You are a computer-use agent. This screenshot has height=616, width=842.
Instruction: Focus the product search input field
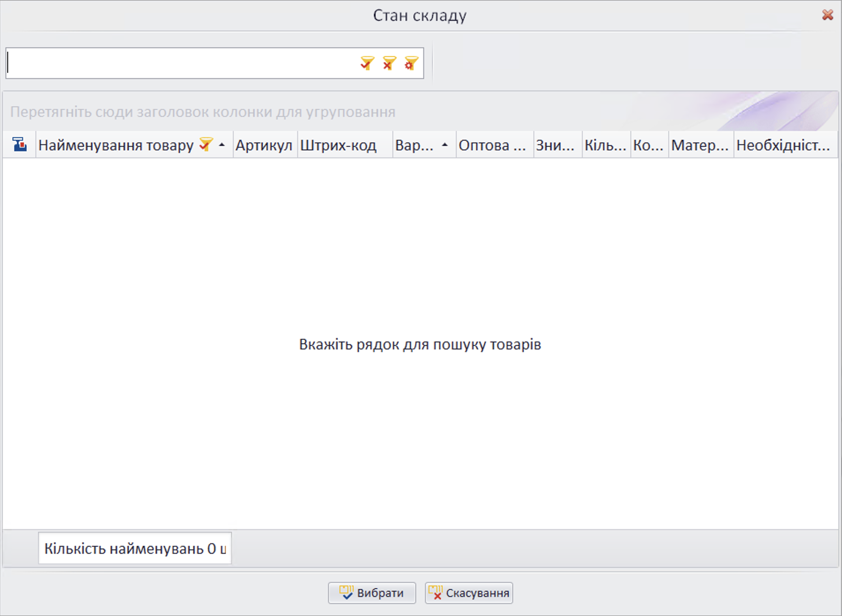181,63
